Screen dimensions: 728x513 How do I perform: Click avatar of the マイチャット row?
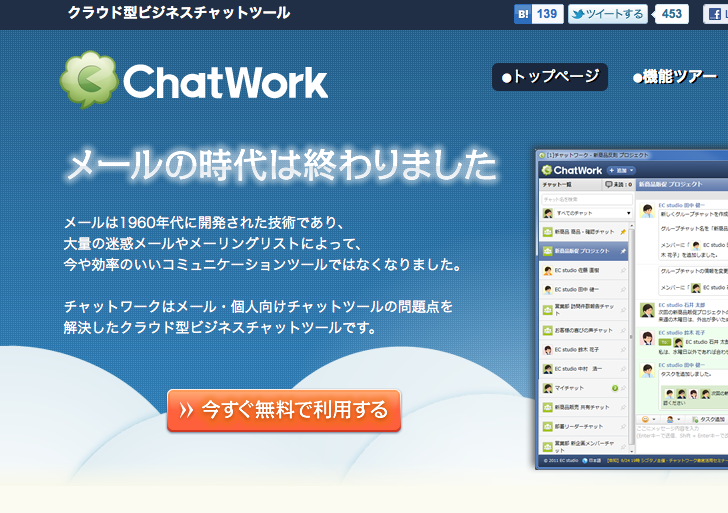547,388
